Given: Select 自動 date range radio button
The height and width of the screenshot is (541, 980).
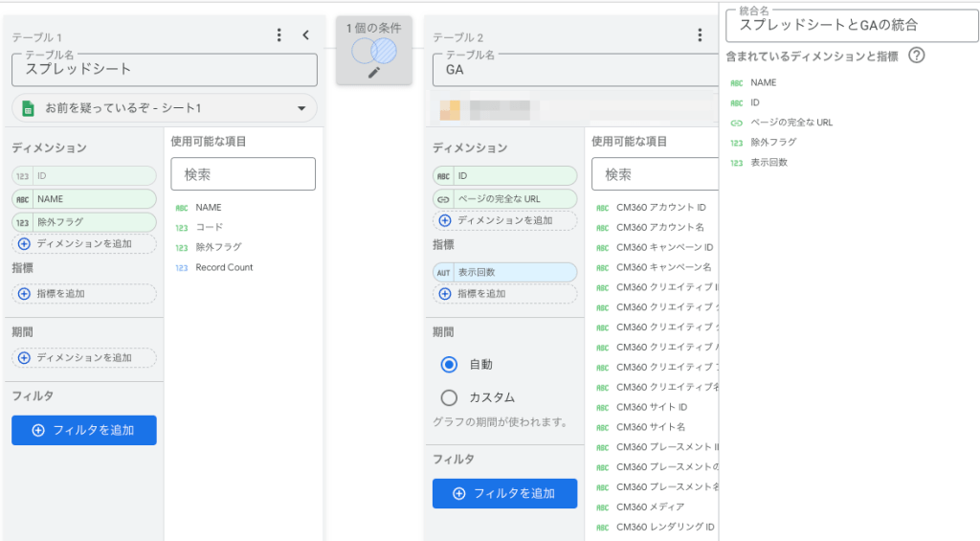Looking at the screenshot, I should pos(449,364).
